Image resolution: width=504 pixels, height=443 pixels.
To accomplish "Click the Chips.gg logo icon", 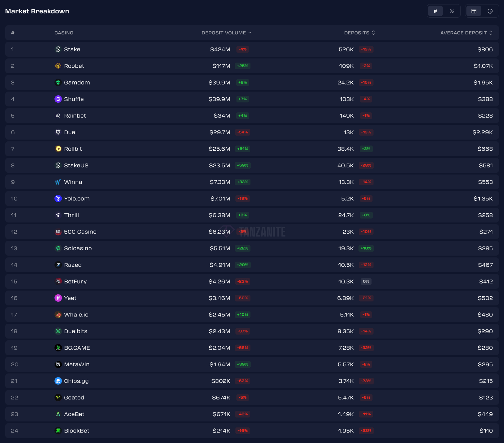I will [58, 381].
